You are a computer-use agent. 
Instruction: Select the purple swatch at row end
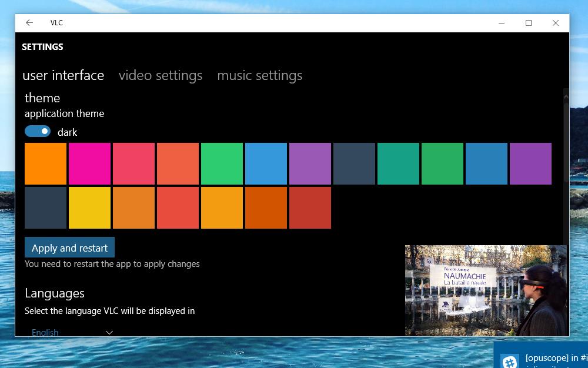(530, 164)
